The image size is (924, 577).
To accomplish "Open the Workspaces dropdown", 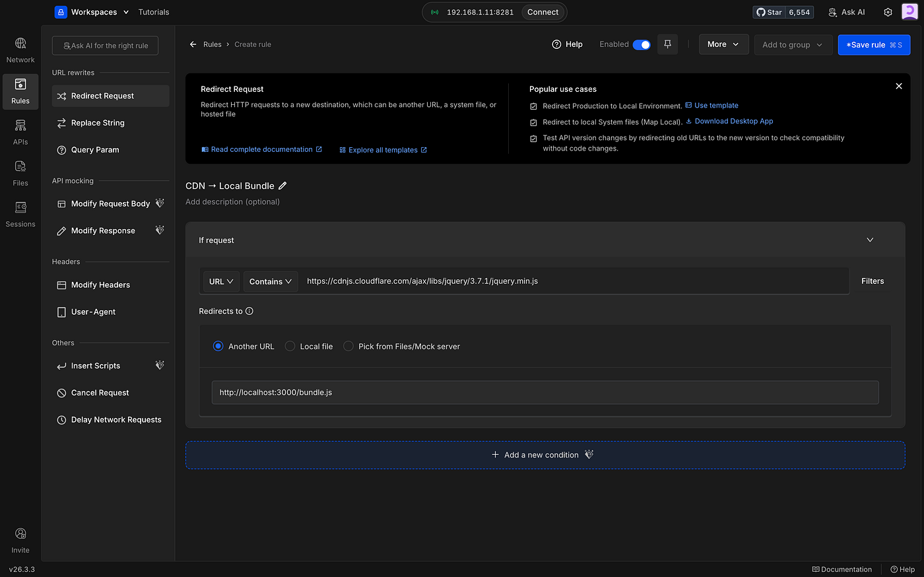I will click(x=92, y=12).
